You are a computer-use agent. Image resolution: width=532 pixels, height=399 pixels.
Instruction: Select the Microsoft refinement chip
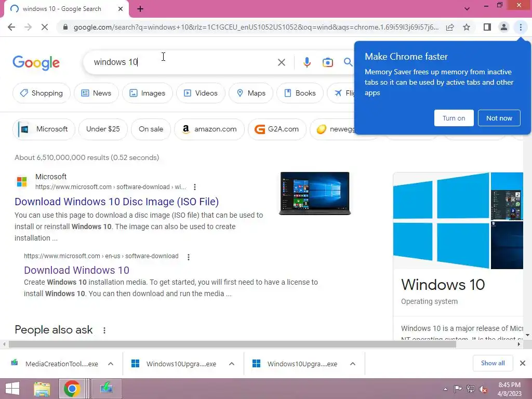click(x=44, y=129)
